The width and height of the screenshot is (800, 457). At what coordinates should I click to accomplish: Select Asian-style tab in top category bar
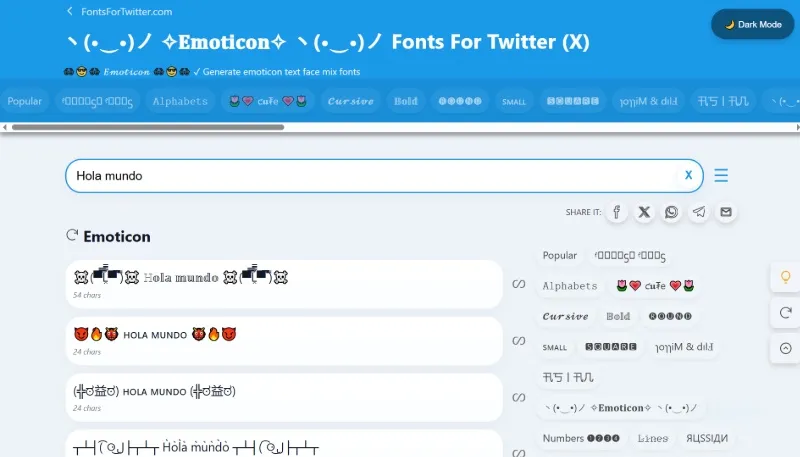[723, 101]
